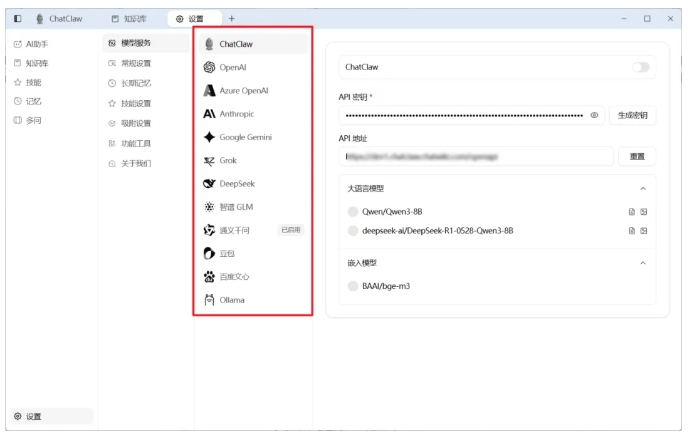The width and height of the screenshot is (691, 443).
Task: Open a new tab with plus button
Action: click(x=232, y=18)
